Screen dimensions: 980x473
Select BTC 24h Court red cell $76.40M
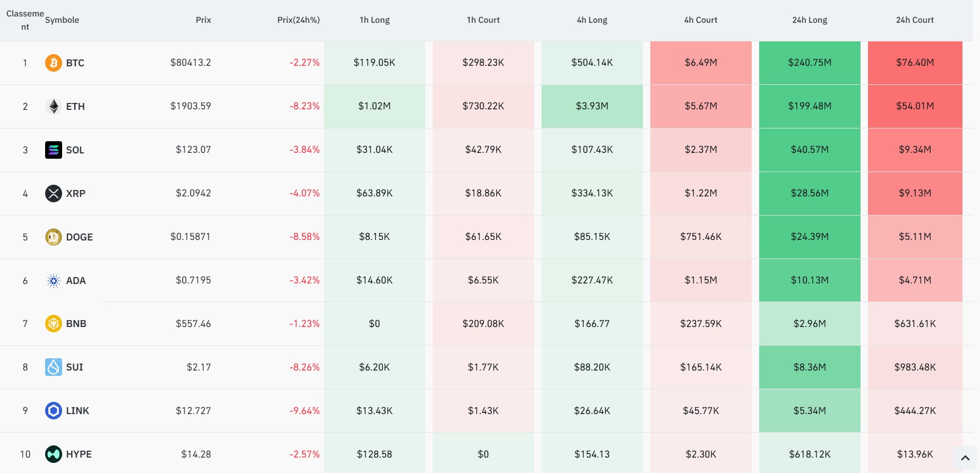tap(915, 63)
